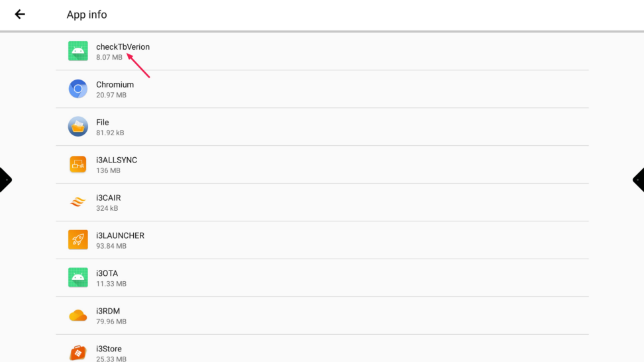Expand the left edge side handle
This screenshot has width=644, height=362.
coord(5,180)
